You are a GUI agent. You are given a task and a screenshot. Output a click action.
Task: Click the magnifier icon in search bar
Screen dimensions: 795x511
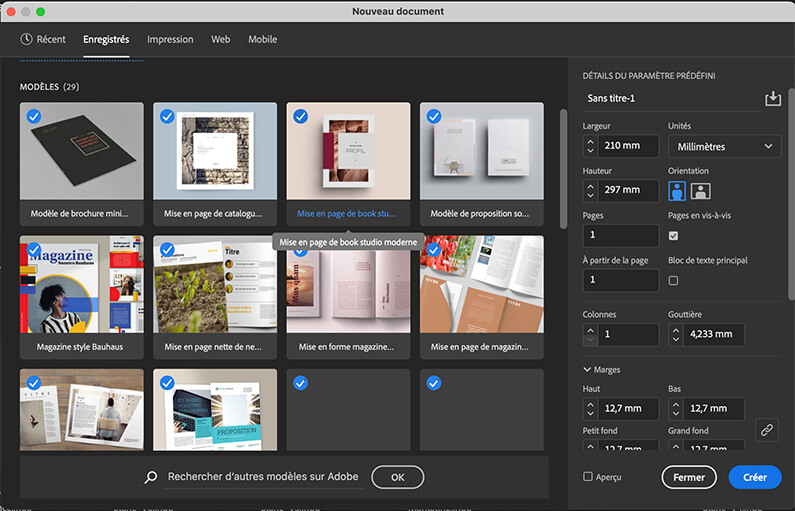pos(151,477)
